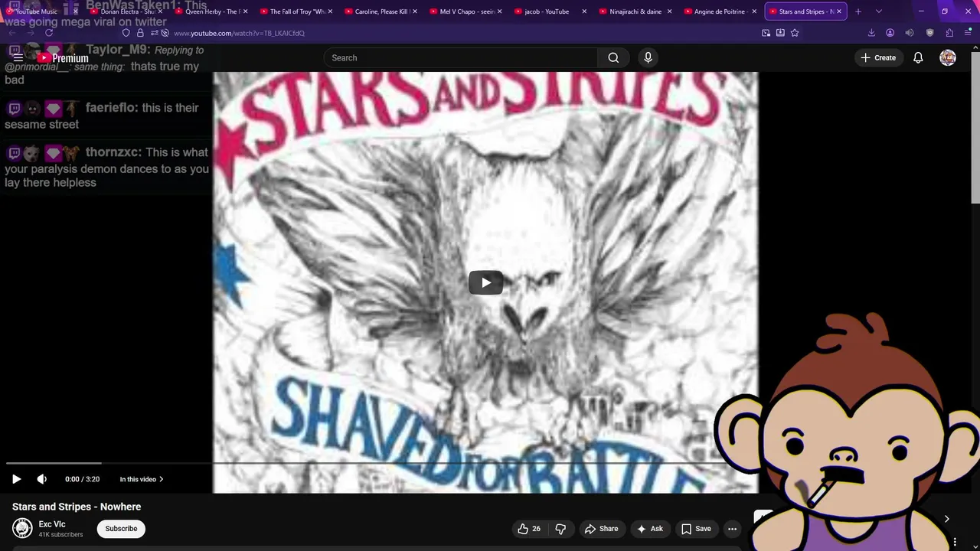Open a new browser tab
The height and width of the screenshot is (551, 980).
(858, 11)
